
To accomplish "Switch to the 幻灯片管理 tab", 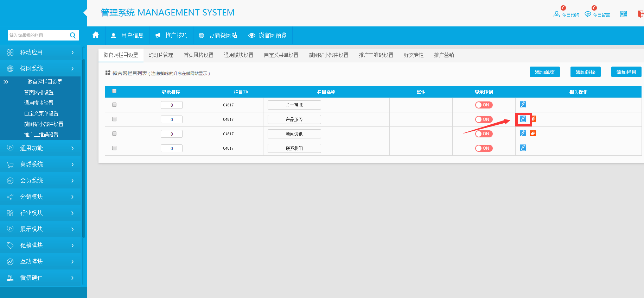I will (161, 55).
